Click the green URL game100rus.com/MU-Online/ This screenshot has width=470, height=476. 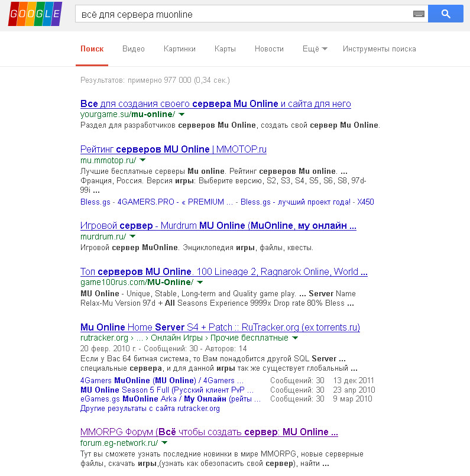pyautogui.click(x=137, y=282)
